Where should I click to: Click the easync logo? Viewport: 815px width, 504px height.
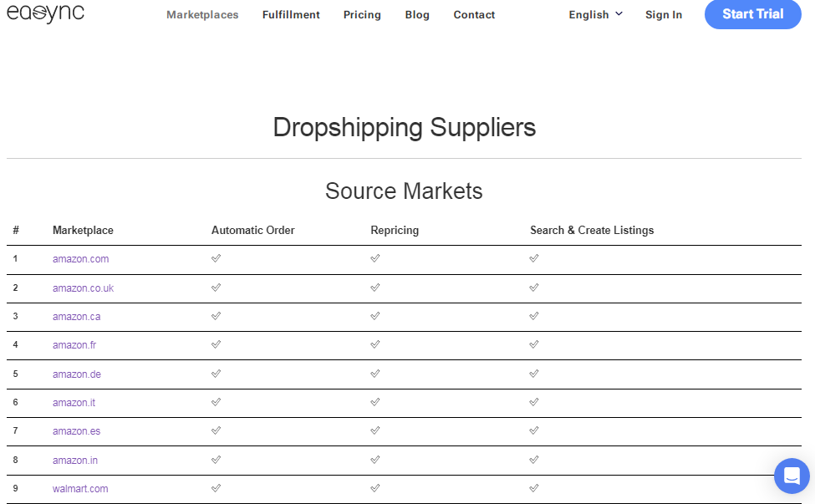45,14
